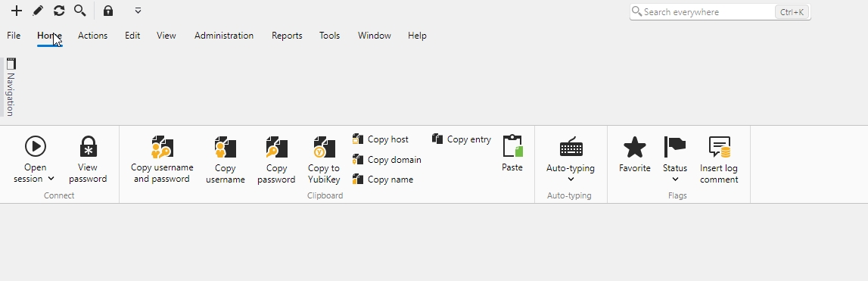Expand the Auto-typing dropdown chevron
This screenshot has height=281, width=868.
[x=571, y=179]
